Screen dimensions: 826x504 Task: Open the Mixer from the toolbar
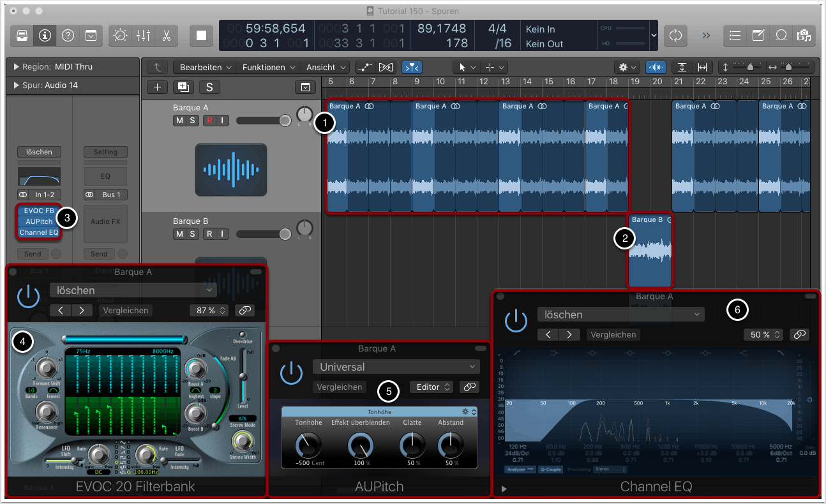coord(143,35)
